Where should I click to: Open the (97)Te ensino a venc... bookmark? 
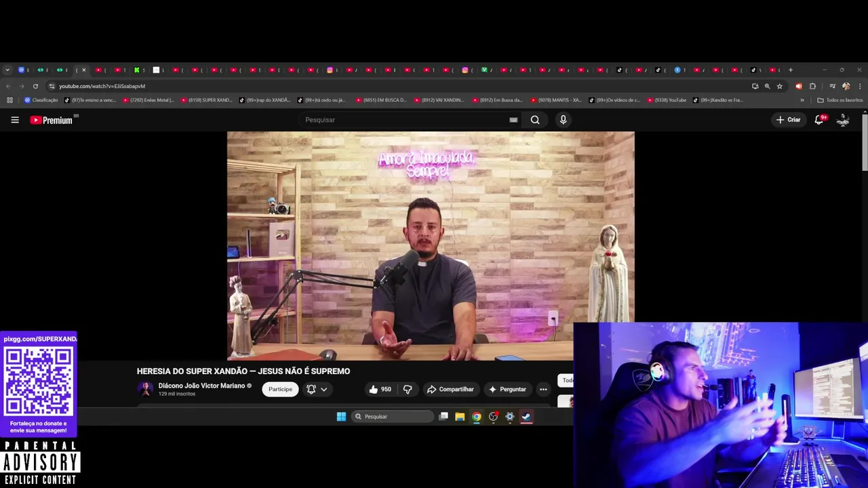(90, 100)
